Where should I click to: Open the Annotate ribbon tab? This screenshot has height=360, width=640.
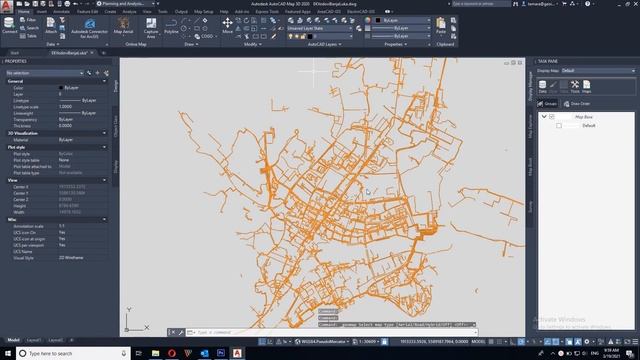click(61, 12)
